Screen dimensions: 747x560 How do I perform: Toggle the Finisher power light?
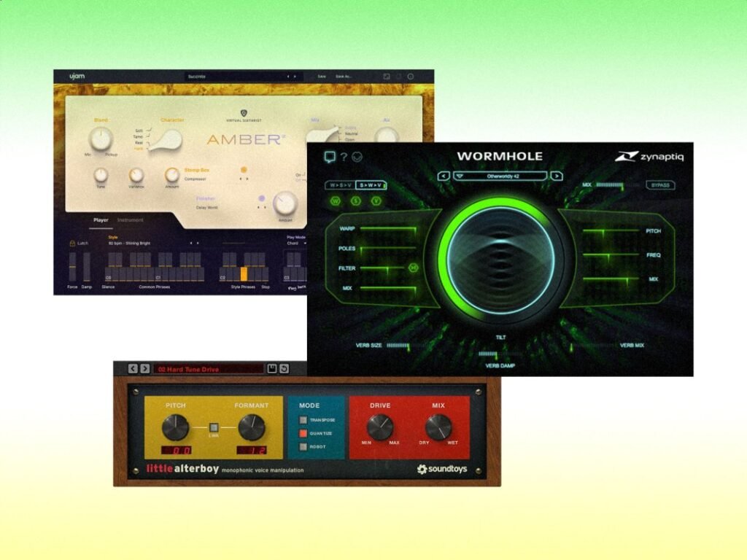click(x=261, y=198)
